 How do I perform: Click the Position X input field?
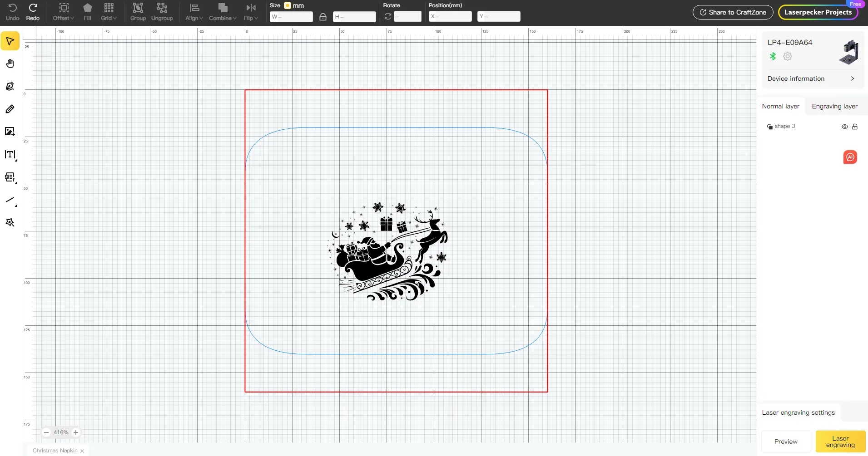pos(450,17)
